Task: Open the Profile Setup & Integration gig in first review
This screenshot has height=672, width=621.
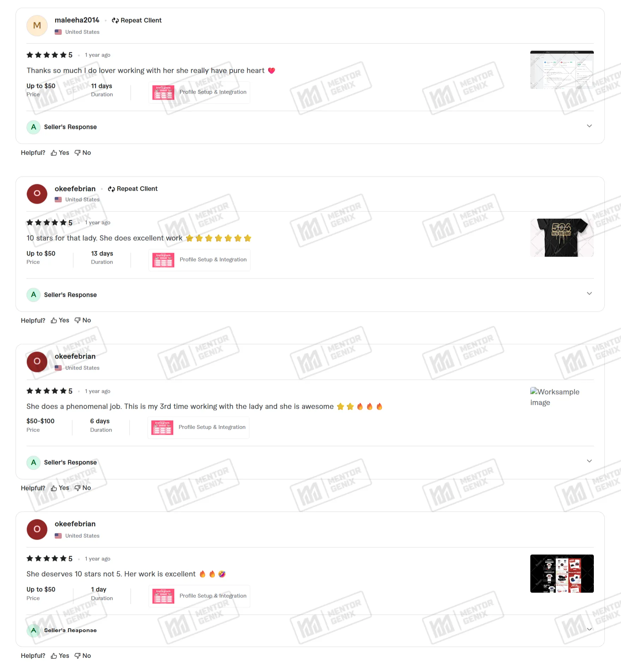Action: tap(199, 92)
